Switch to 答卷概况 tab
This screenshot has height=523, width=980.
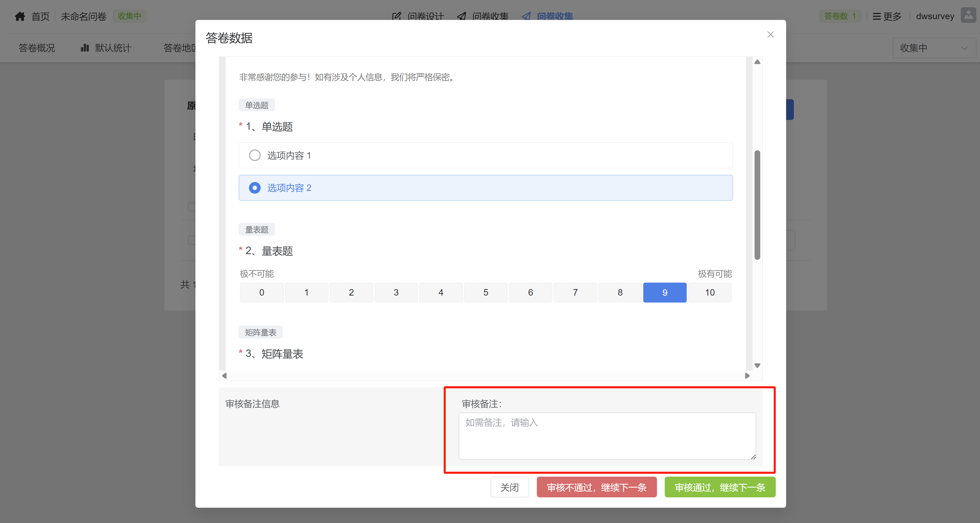click(36, 48)
